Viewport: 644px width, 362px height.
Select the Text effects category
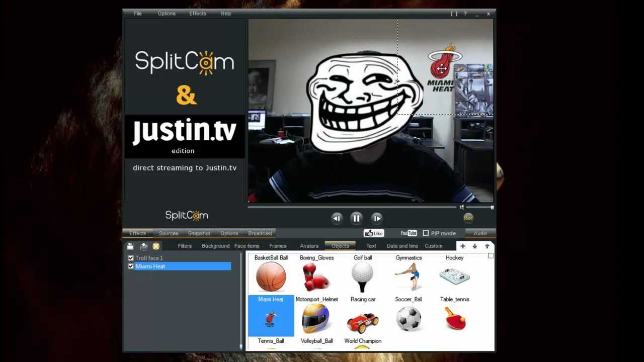(x=371, y=246)
